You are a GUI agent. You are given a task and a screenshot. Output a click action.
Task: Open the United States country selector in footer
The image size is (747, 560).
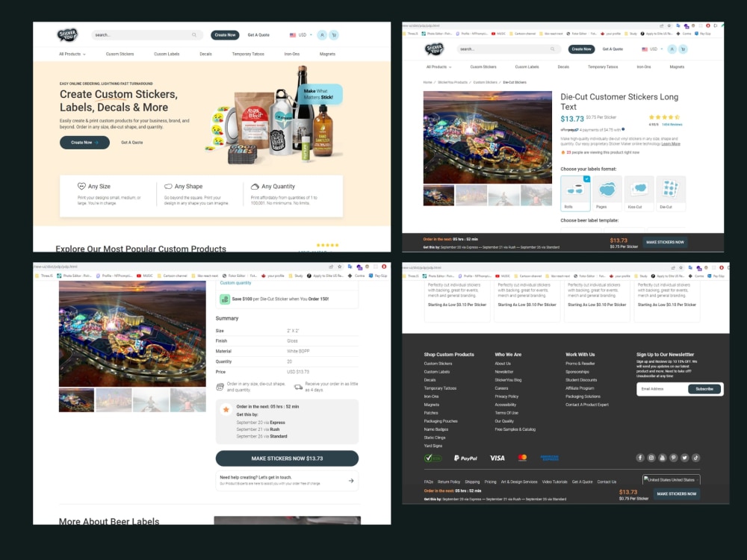click(x=672, y=479)
